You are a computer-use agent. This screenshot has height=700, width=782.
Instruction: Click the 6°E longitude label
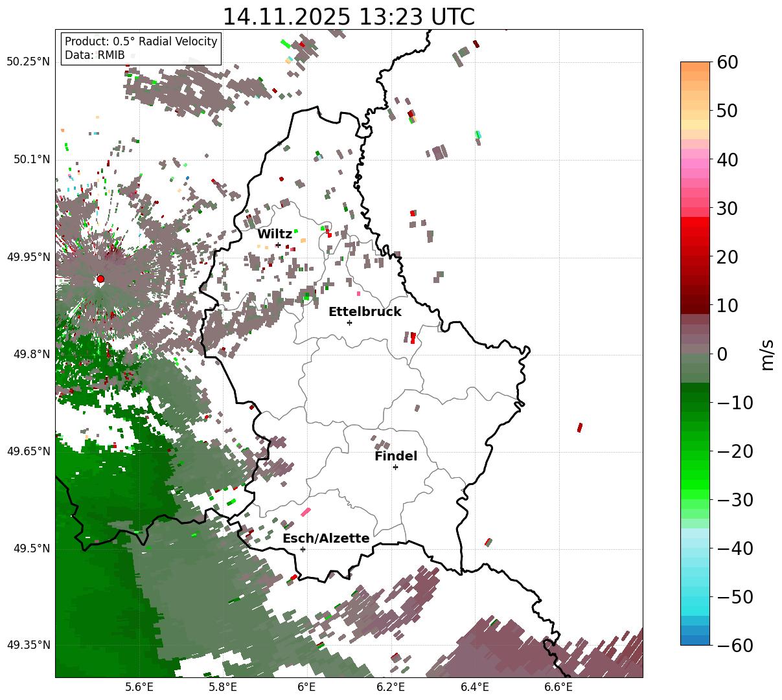[x=307, y=687]
